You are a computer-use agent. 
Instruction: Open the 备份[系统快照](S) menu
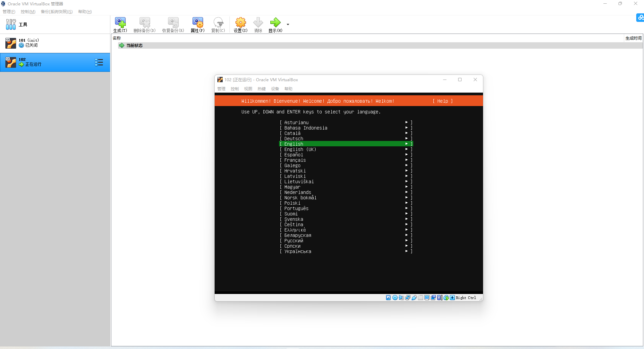point(57,12)
